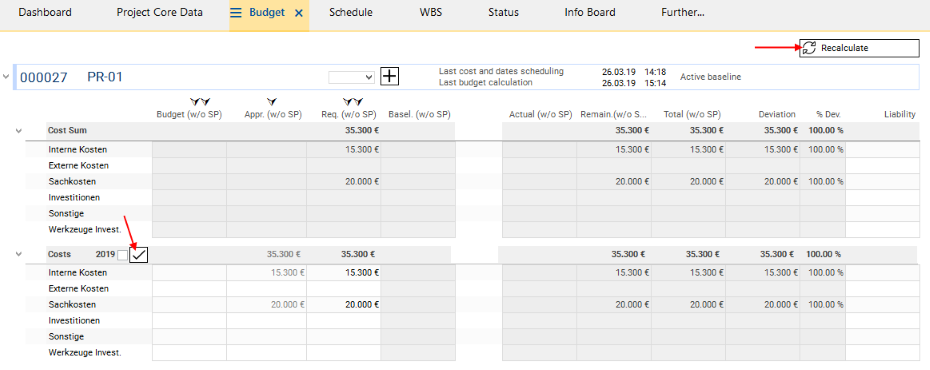
Task: Collapse the 000027 PR-01 project row
Action: [6, 76]
